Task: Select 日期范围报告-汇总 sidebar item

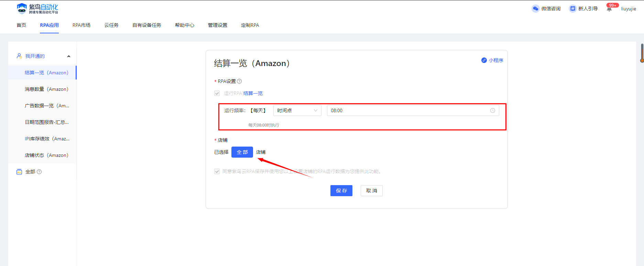Action: click(42, 122)
